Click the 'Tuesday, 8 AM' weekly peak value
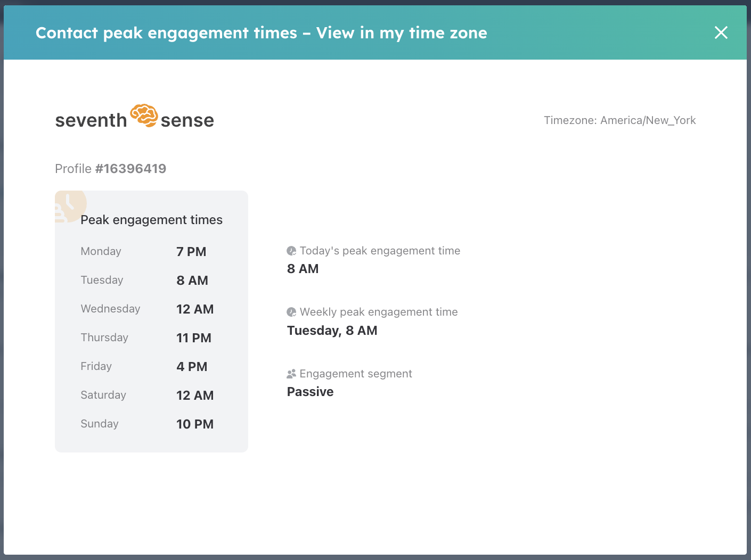The width and height of the screenshot is (751, 560). point(332,331)
